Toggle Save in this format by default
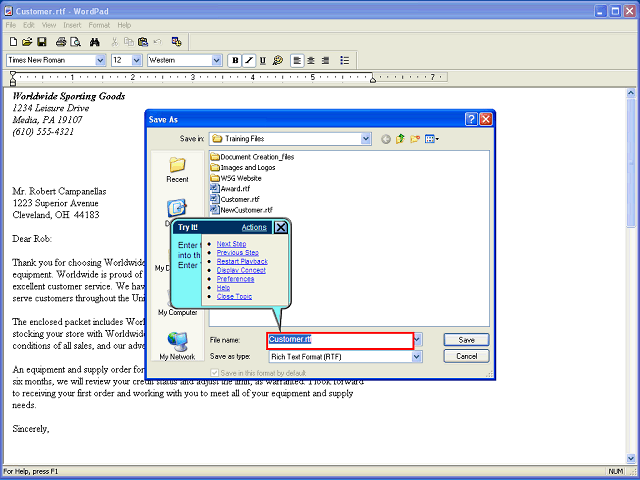The height and width of the screenshot is (480, 640). 214,373
